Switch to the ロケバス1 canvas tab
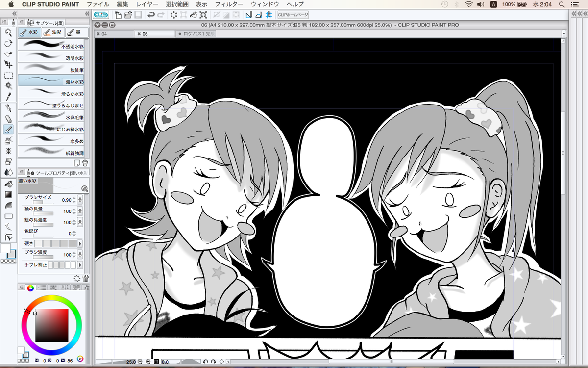Image resolution: width=588 pixels, height=368 pixels. [x=196, y=34]
